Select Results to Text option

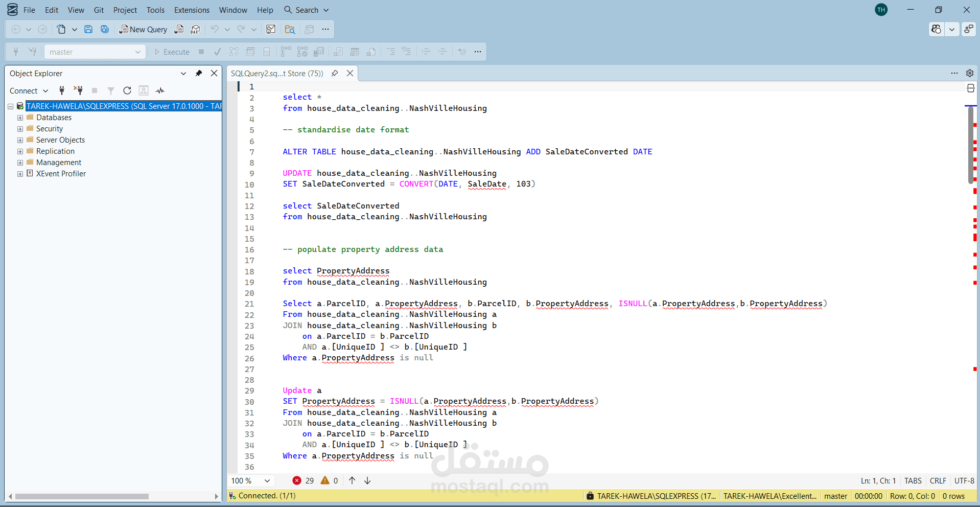coord(338,52)
